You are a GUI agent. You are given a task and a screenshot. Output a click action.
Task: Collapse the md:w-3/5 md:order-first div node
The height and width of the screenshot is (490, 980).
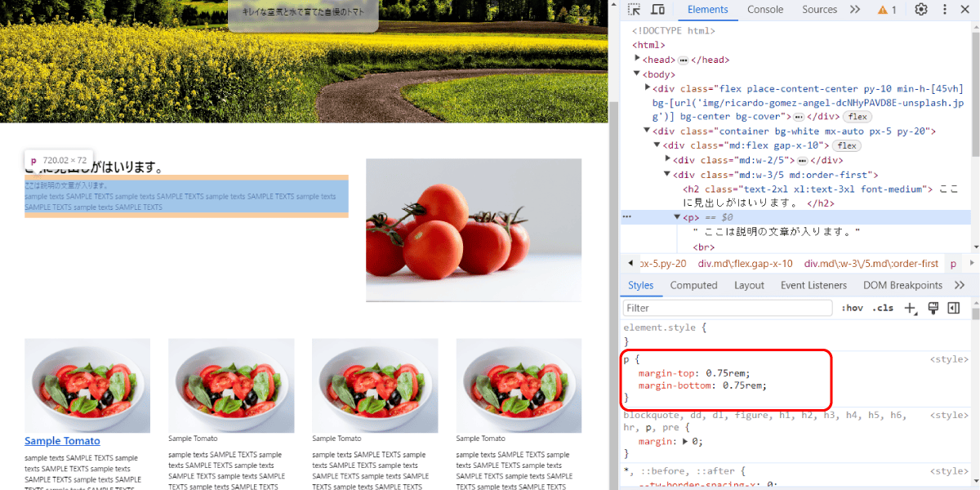(x=667, y=174)
